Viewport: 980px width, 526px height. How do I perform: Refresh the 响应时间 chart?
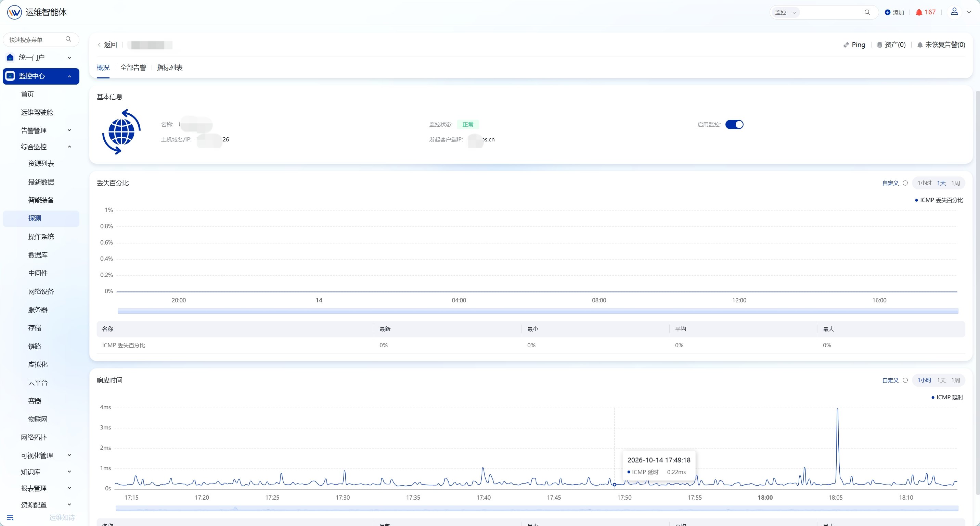[x=905, y=380]
